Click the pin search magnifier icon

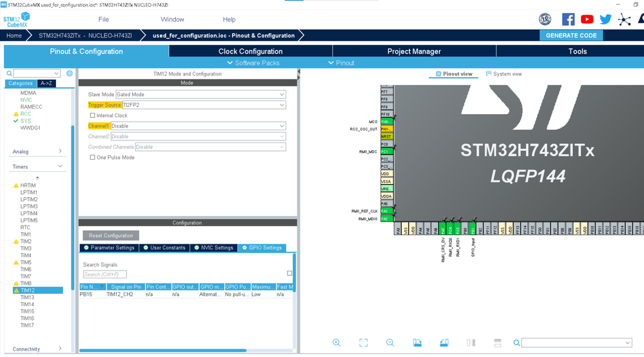[x=516, y=343]
